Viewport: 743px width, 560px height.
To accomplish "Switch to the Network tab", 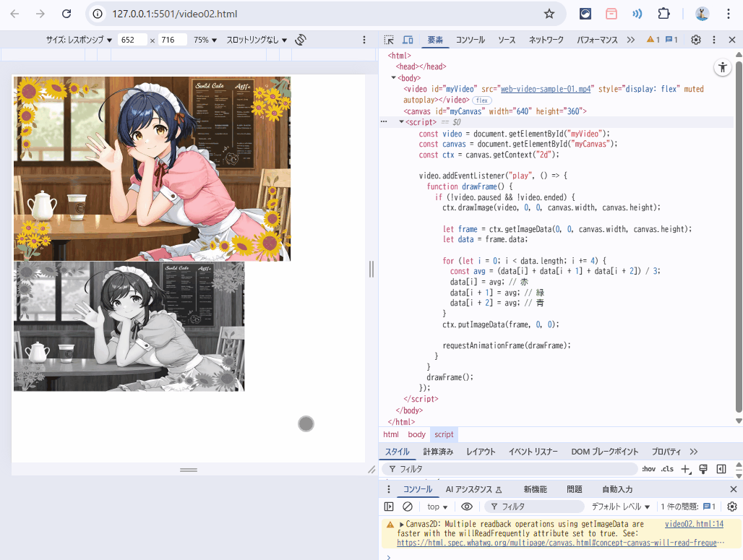I will (546, 40).
